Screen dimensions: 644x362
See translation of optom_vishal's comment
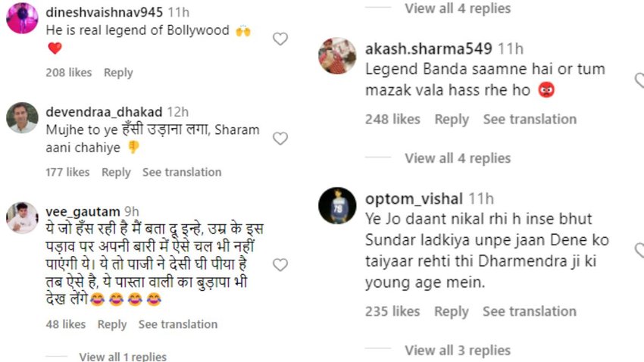(x=530, y=311)
